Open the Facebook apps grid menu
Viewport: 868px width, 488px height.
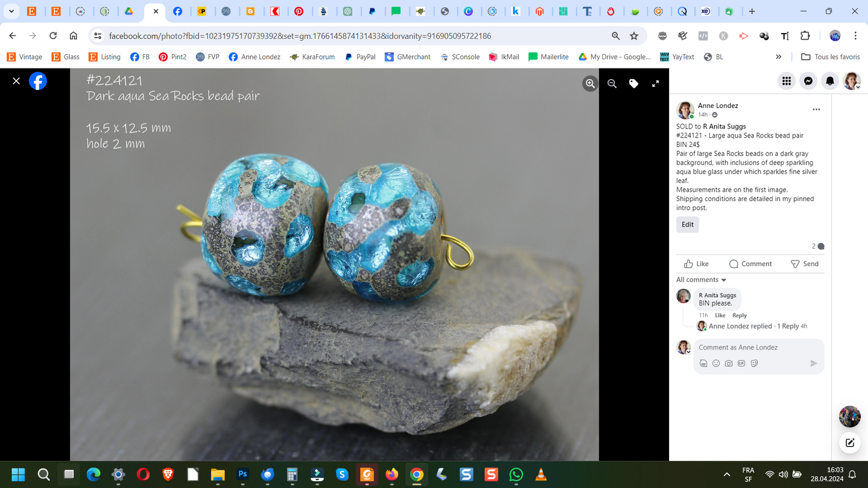[786, 81]
